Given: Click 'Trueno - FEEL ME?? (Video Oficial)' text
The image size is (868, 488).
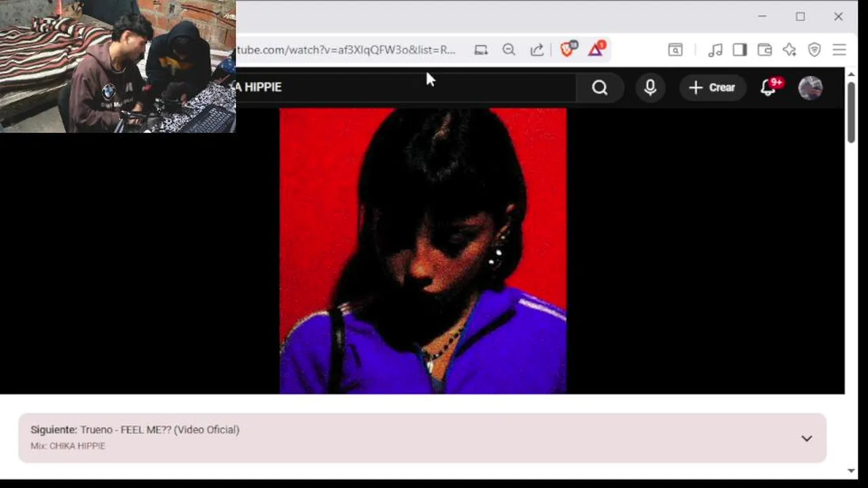Looking at the screenshot, I should [x=159, y=430].
